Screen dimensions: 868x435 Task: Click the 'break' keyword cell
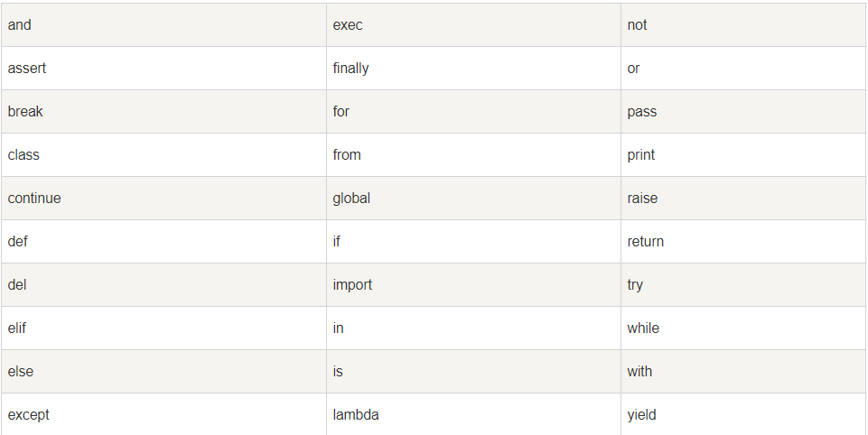click(x=25, y=112)
